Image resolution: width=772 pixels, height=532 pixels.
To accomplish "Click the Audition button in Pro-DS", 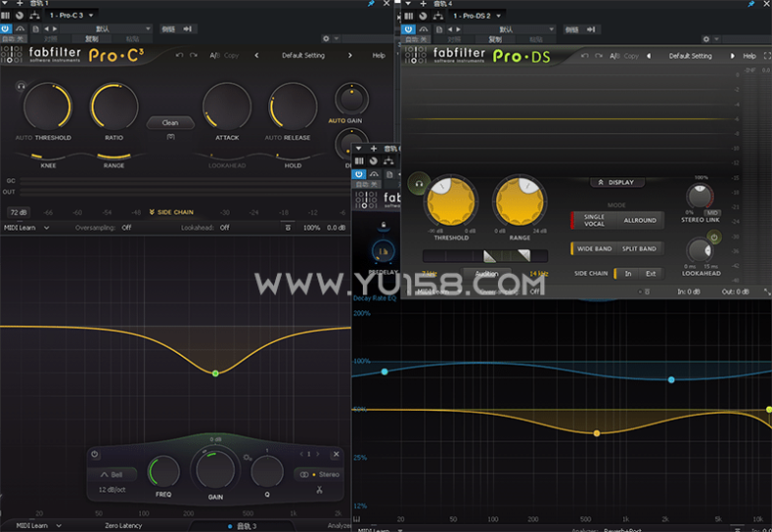I will point(486,274).
